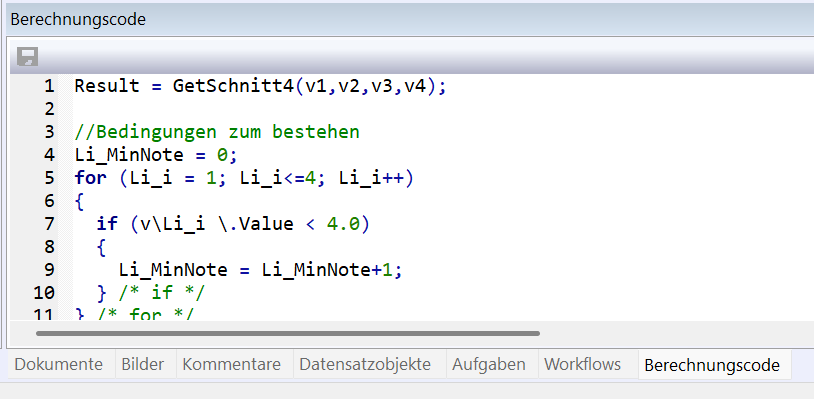Image resolution: width=814 pixels, height=399 pixels.
Task: Click the opening brace on line 8
Action: click(101, 247)
